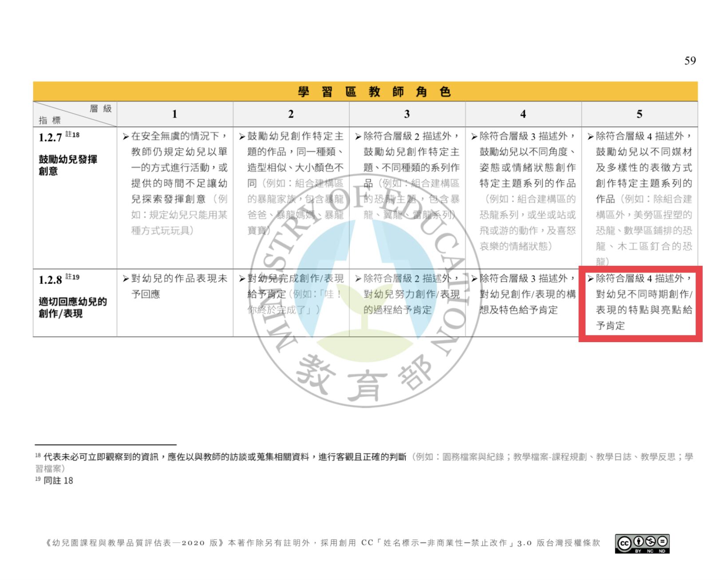Click footnote 19 text 同註 18
Image resolution: width=728 pixels, height=580 pixels.
[58, 481]
